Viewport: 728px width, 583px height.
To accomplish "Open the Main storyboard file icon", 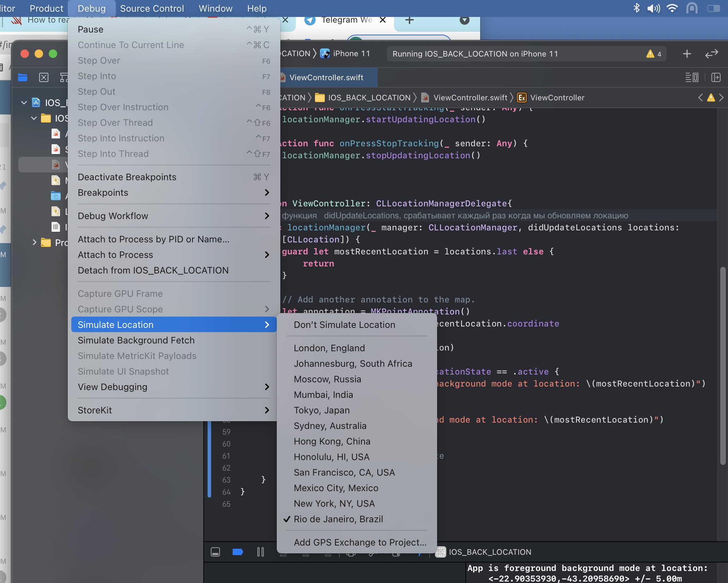I will coord(56,180).
